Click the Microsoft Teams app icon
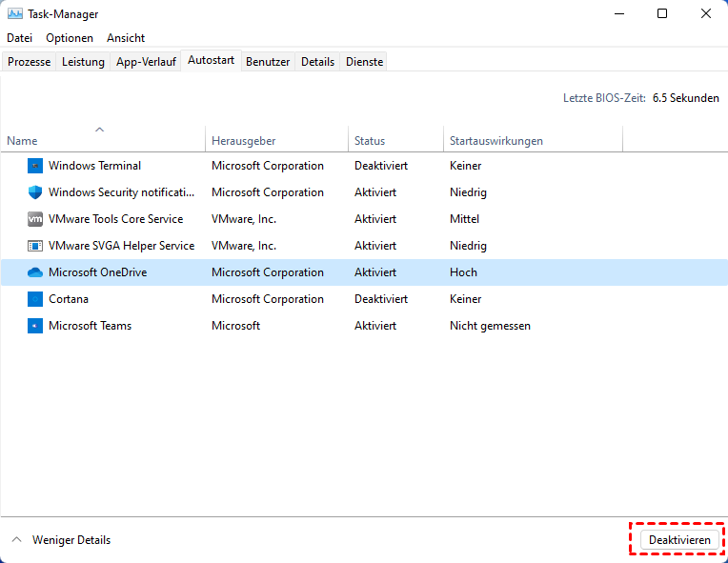This screenshot has width=728, height=563. [x=35, y=326]
